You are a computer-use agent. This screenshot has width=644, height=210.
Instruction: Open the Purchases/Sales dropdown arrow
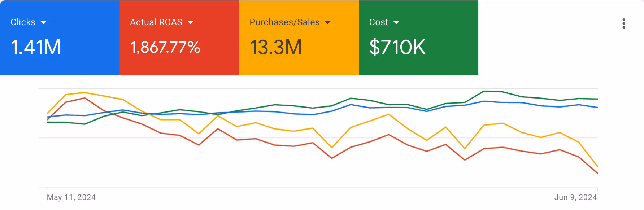(x=327, y=22)
